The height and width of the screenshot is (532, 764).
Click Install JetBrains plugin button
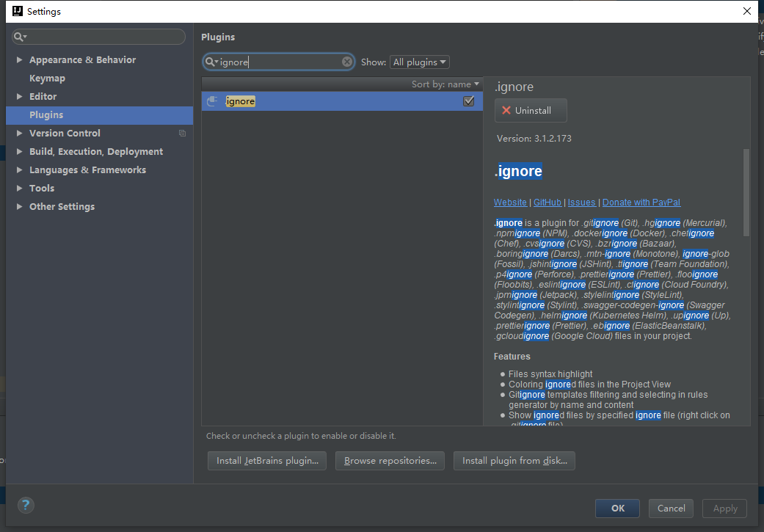267,460
